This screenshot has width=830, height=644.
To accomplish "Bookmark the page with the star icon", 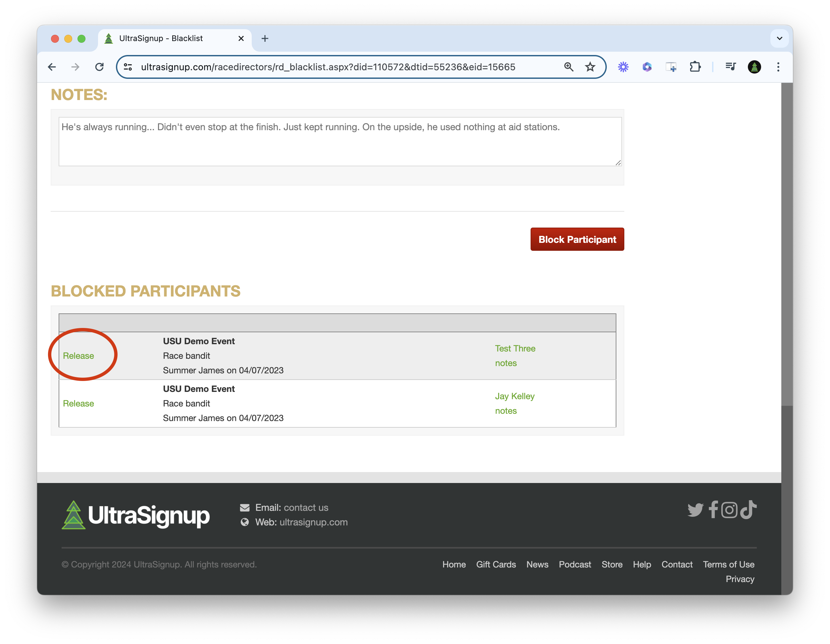I will pyautogui.click(x=590, y=67).
